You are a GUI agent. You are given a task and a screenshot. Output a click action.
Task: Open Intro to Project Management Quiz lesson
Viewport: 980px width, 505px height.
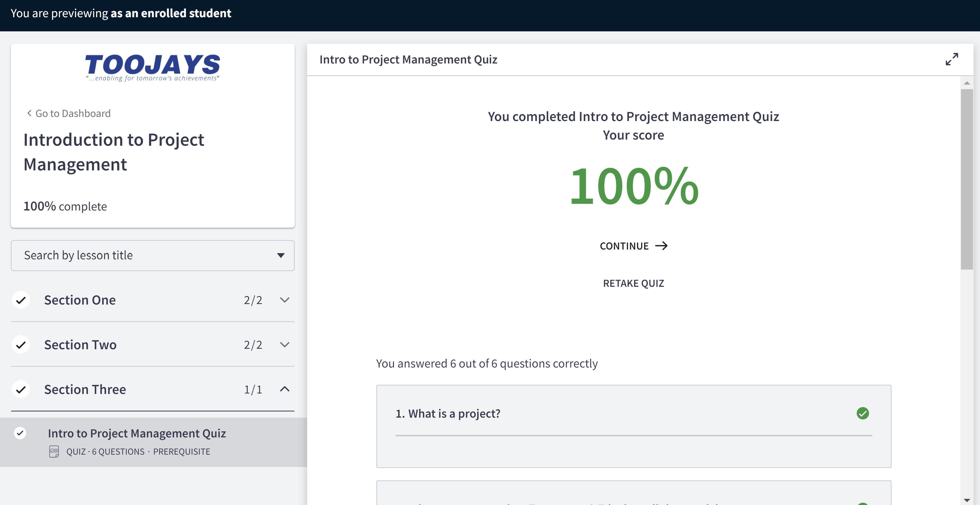coord(153,442)
